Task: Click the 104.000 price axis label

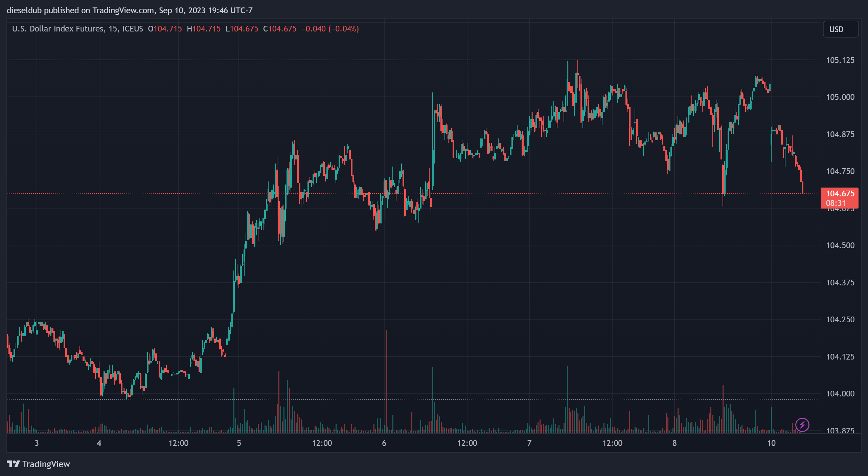Action: click(840, 394)
